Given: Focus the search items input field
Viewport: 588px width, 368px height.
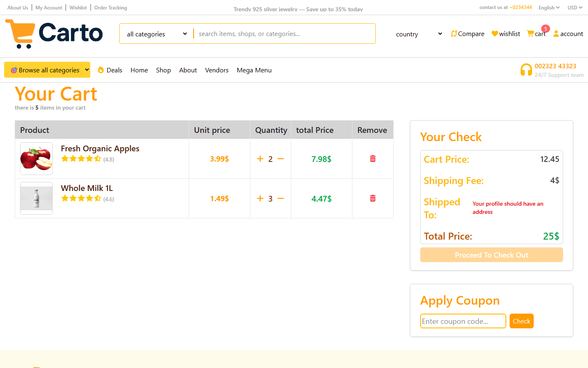Looking at the screenshot, I should click(285, 34).
